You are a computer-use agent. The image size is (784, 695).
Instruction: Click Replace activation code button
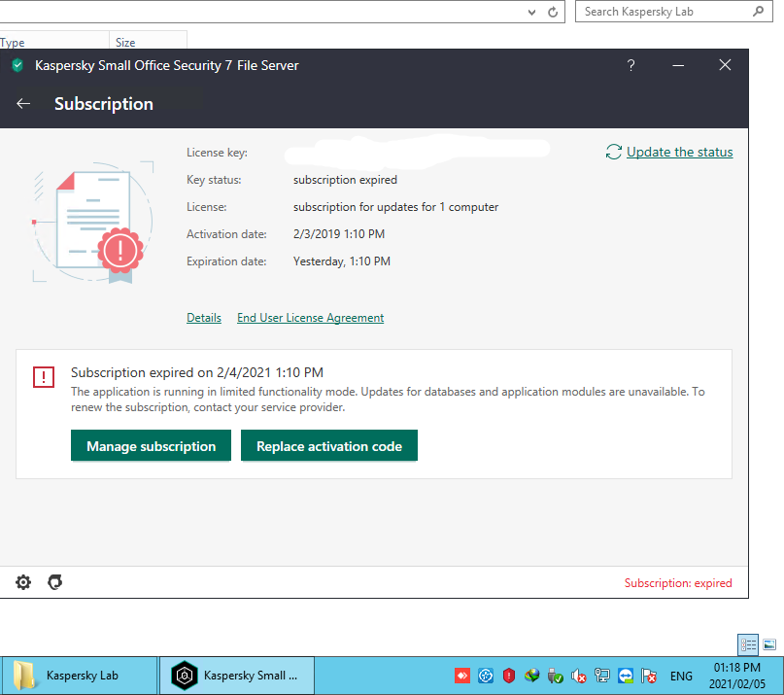pyautogui.click(x=329, y=445)
